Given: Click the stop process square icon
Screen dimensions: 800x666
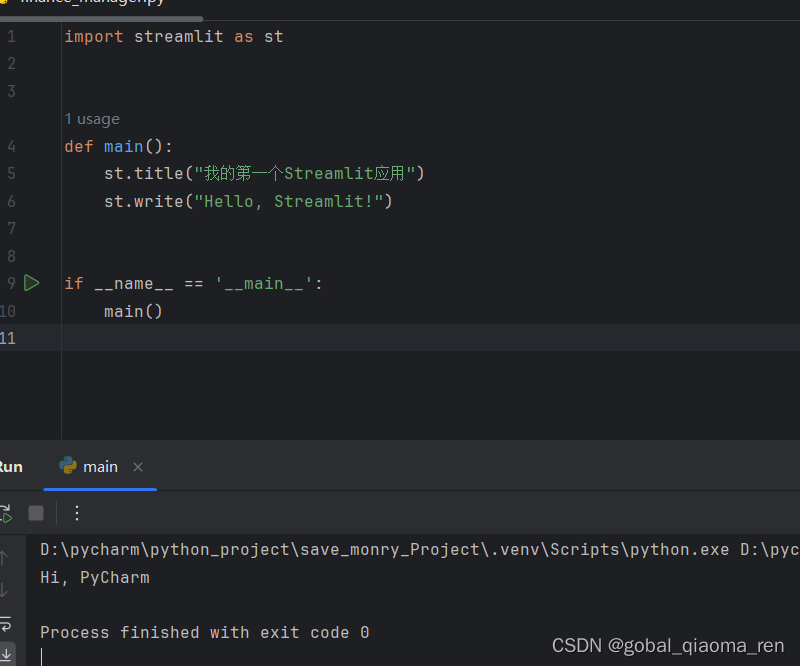Looking at the screenshot, I should [x=35, y=513].
